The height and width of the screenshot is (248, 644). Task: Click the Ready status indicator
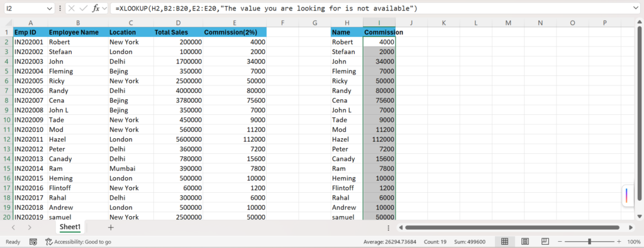(13, 242)
